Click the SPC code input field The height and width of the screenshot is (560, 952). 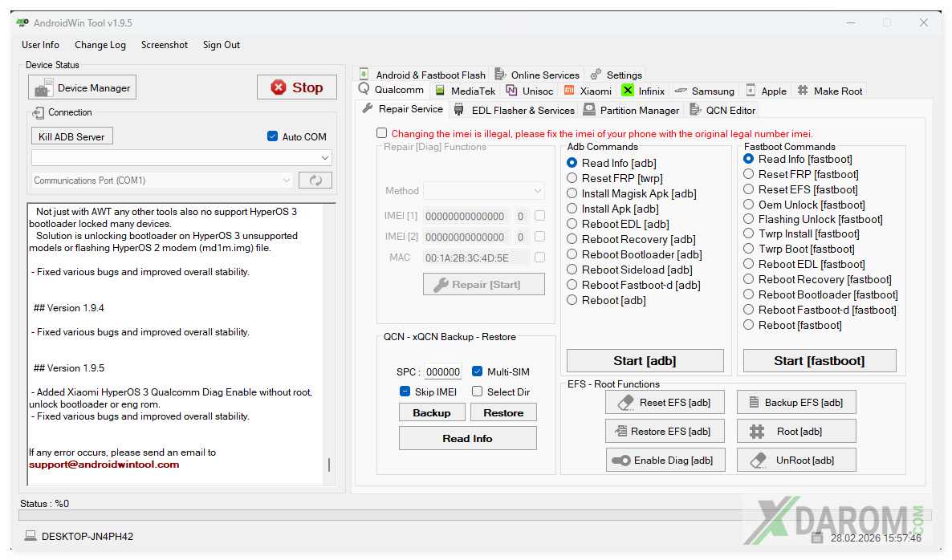pos(443,372)
